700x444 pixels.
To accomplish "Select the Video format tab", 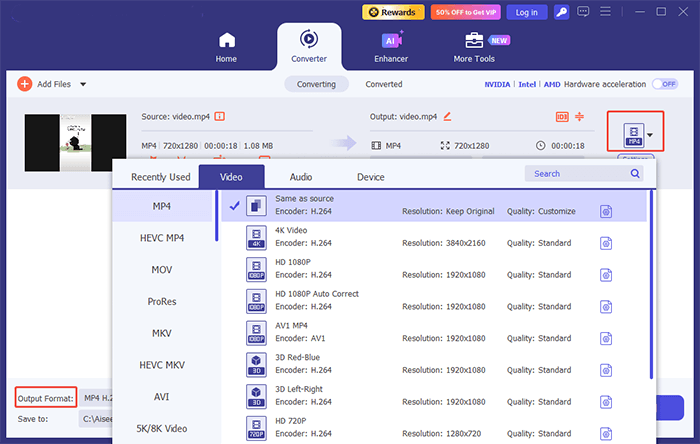I will point(231,177).
